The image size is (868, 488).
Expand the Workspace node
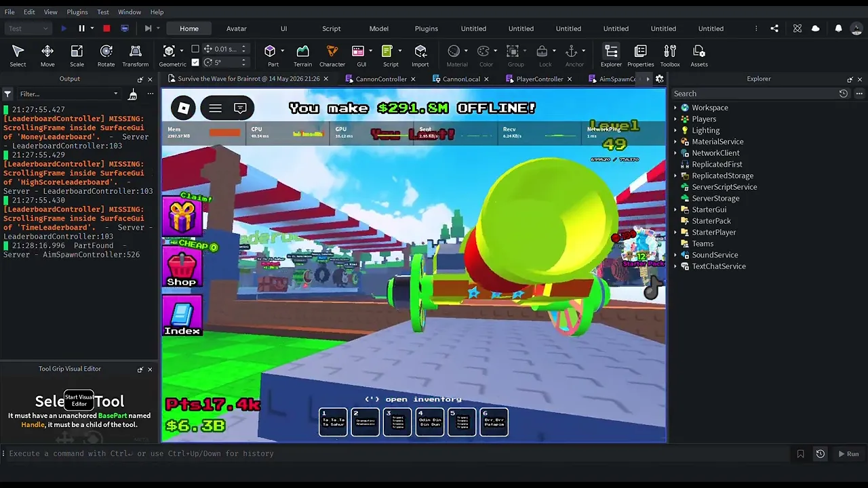(x=675, y=108)
